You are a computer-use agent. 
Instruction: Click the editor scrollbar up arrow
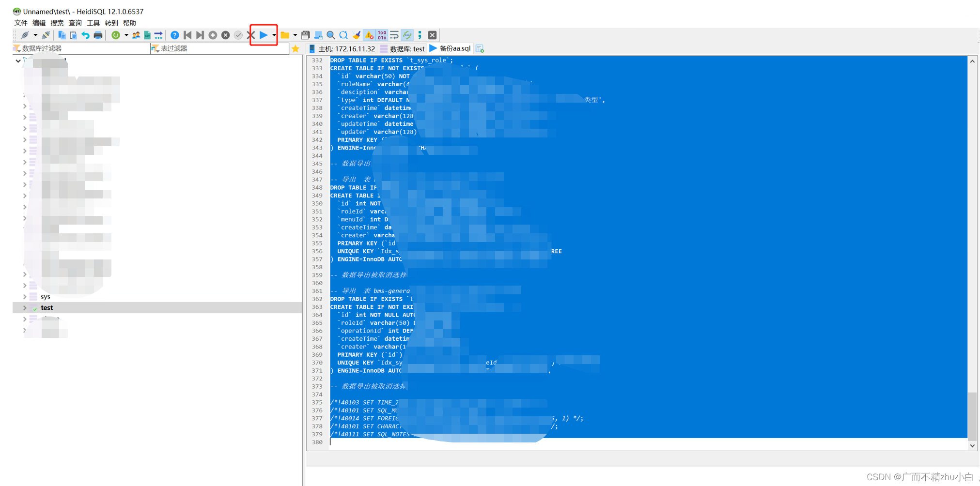point(972,61)
